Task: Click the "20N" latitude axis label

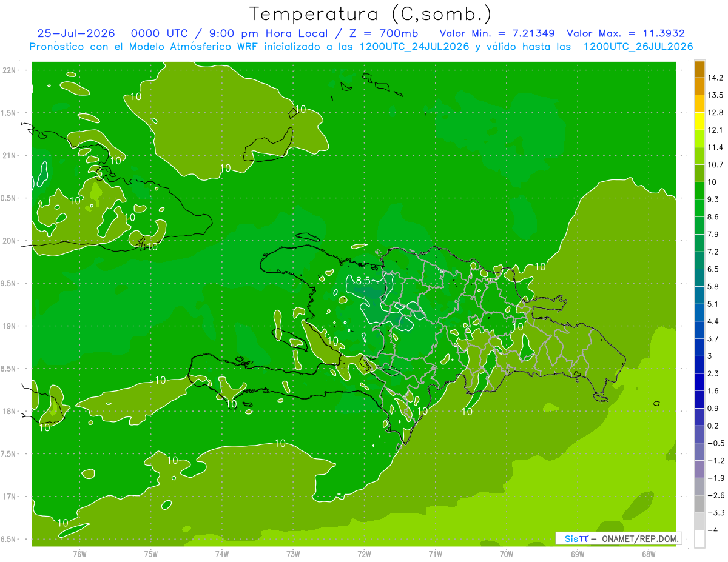Action: click(9, 241)
